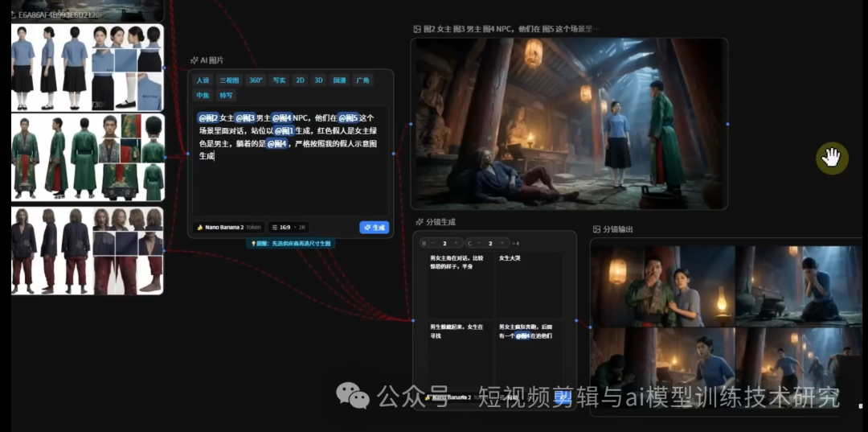Click the sparkle icon beside 分镜生成 title
This screenshot has height=432, width=868.
coord(419,222)
